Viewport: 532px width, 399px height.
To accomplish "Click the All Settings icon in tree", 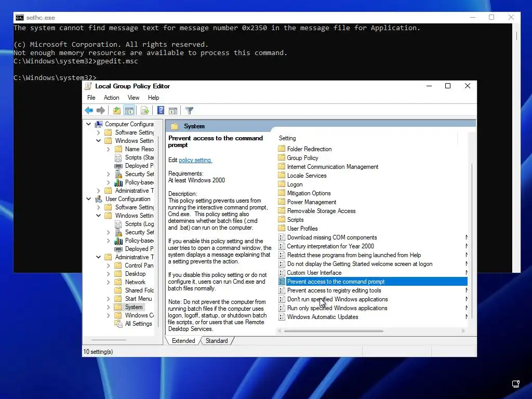I will tap(118, 324).
